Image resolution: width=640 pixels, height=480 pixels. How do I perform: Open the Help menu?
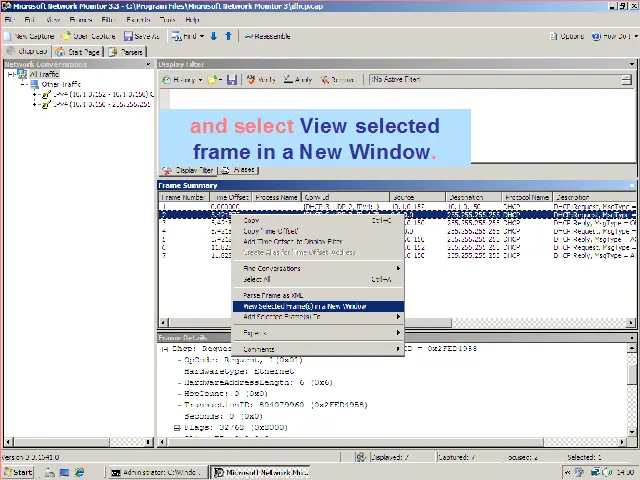192,20
